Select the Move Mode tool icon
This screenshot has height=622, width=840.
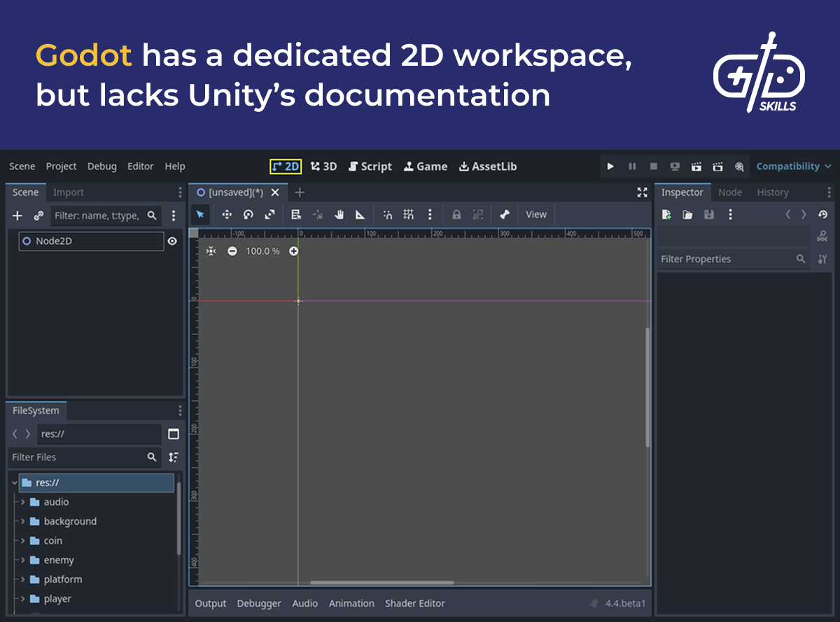(227, 215)
